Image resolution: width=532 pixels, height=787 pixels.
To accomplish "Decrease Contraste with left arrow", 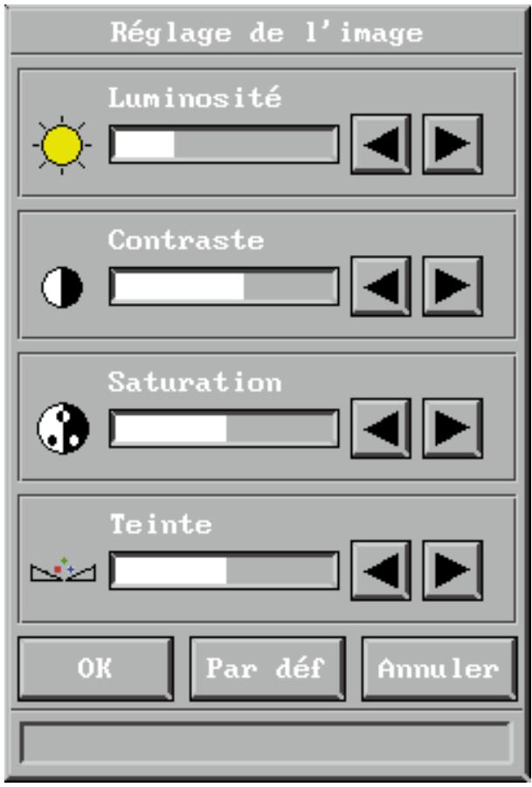I will pos(381,286).
